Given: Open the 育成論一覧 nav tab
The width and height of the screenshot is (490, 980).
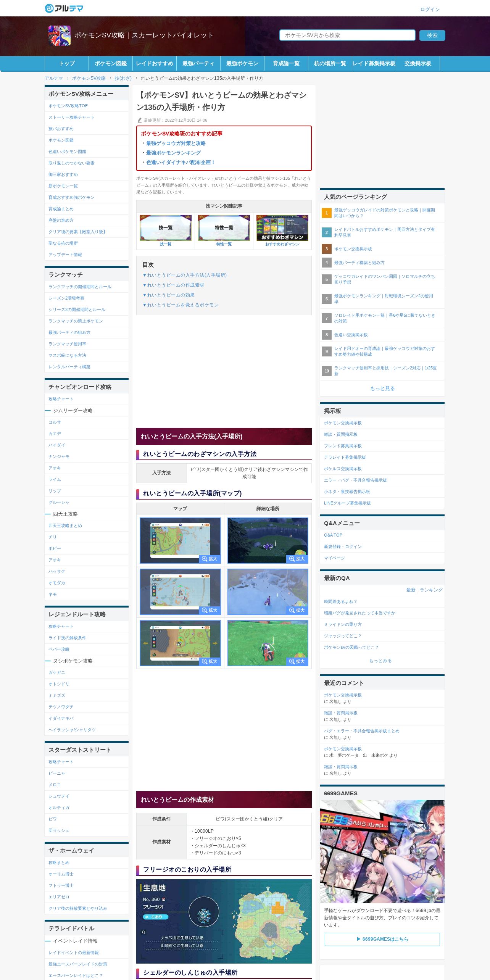Looking at the screenshot, I should point(286,63).
